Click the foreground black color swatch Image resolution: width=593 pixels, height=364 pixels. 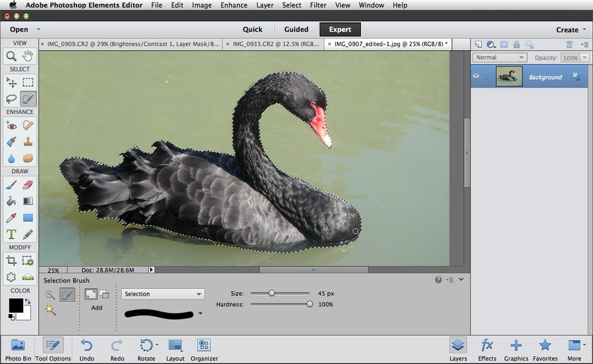[16, 305]
